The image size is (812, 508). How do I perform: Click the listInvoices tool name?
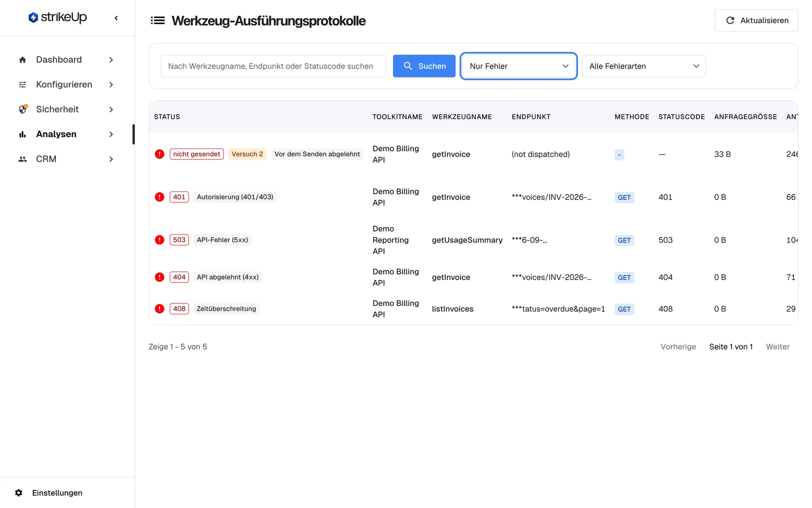pyautogui.click(x=452, y=309)
